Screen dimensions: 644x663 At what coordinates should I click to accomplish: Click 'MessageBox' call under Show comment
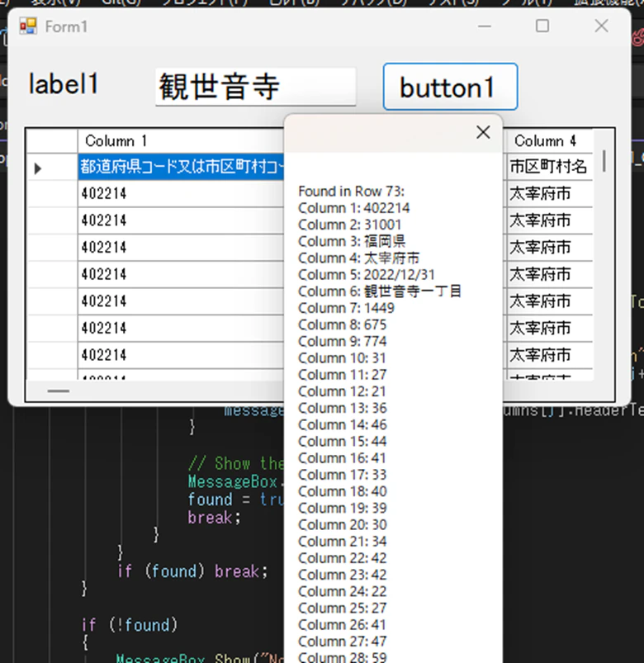point(233,481)
